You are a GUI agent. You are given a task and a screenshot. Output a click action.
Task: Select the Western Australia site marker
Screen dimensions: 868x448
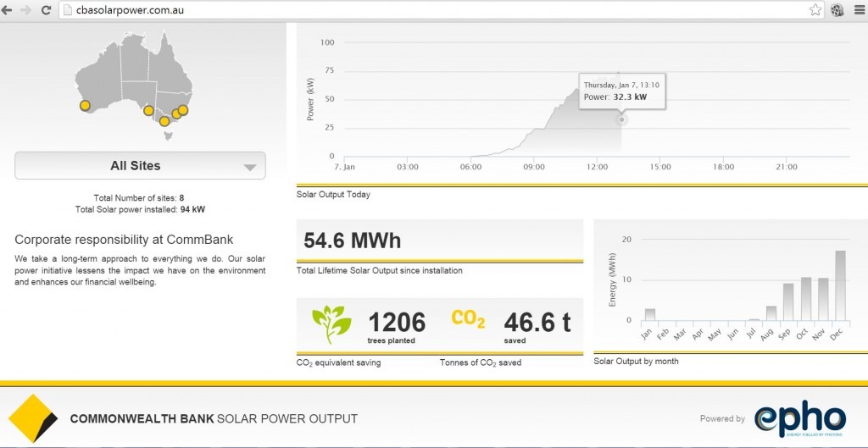pos(85,105)
